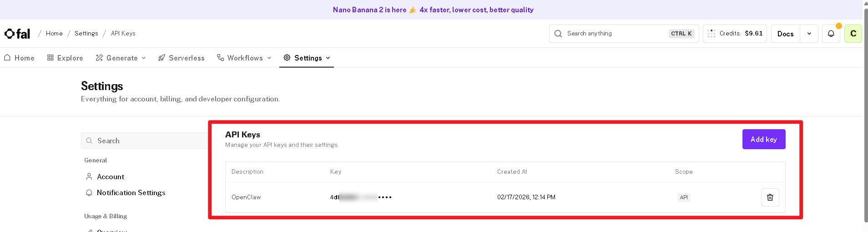The height and width of the screenshot is (232, 868).
Task: Expand the Generate dropdown menu
Action: coord(121,58)
